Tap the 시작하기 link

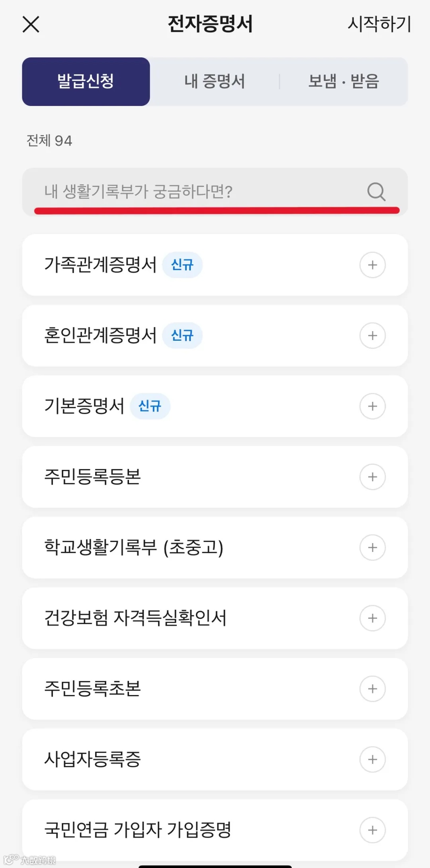pos(379,24)
